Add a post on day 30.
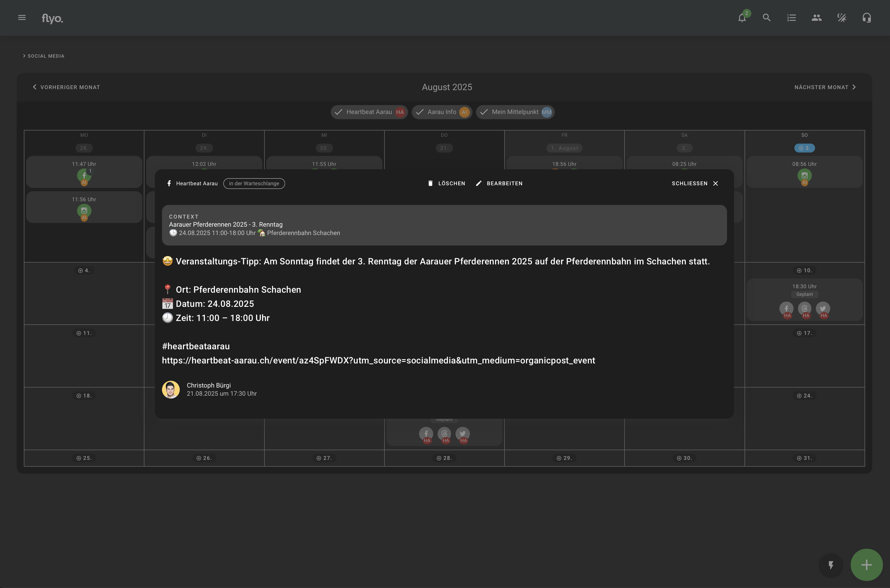The height and width of the screenshot is (588, 890). pos(685,458)
